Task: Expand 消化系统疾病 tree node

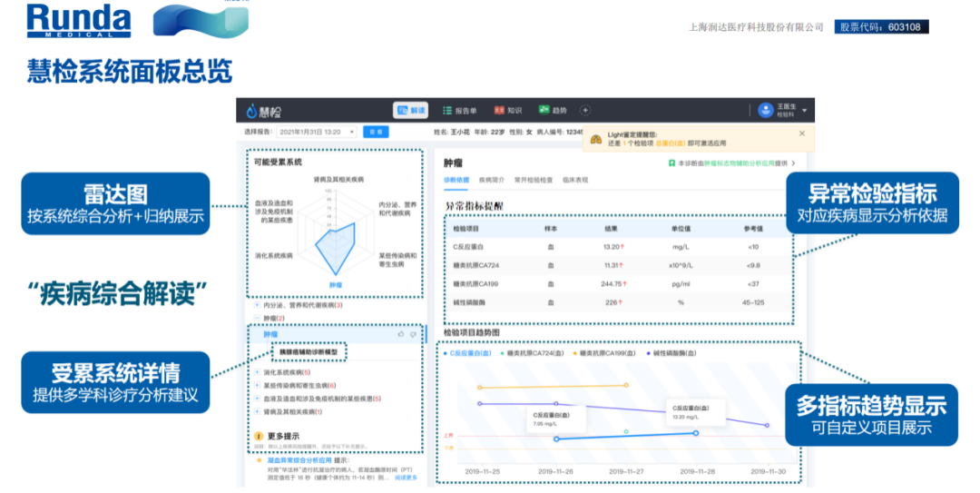Action: (x=258, y=372)
